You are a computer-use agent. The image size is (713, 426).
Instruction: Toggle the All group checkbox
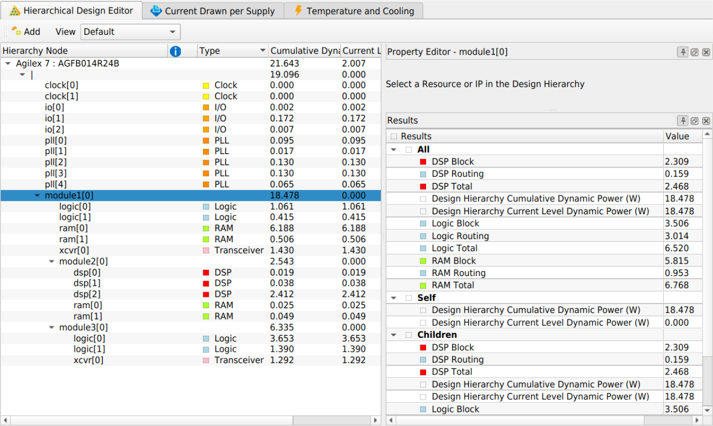409,150
